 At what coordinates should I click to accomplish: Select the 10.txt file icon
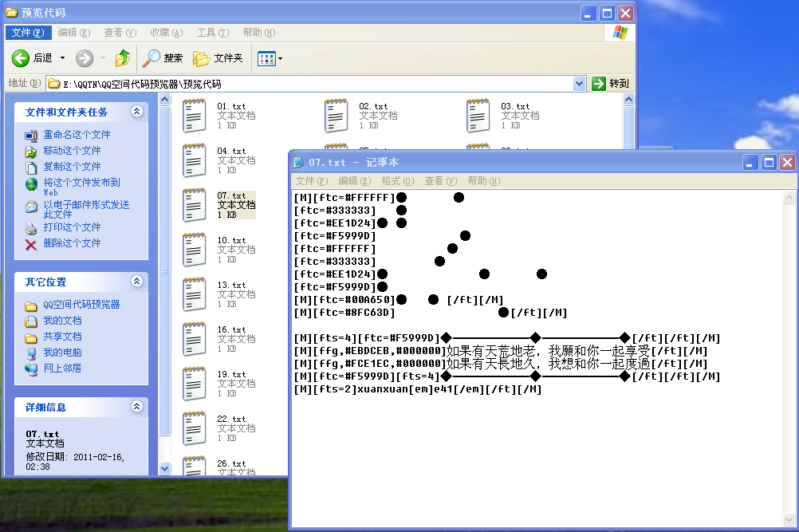click(x=195, y=250)
